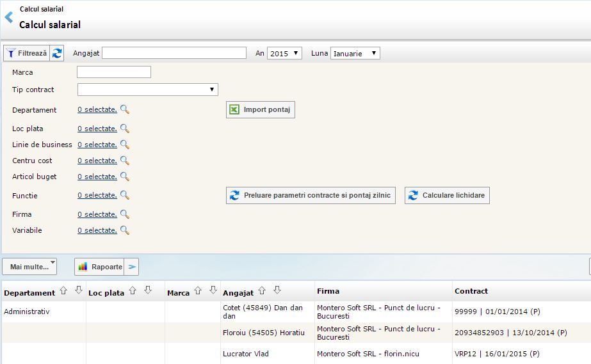Open the An year dropdown
591x364 pixels.
[284, 54]
